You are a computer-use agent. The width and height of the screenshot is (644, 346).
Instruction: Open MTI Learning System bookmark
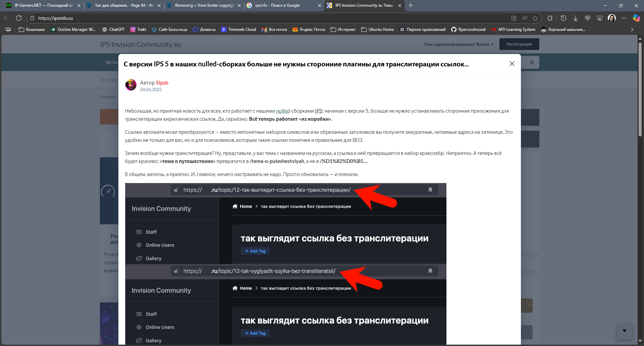point(513,30)
